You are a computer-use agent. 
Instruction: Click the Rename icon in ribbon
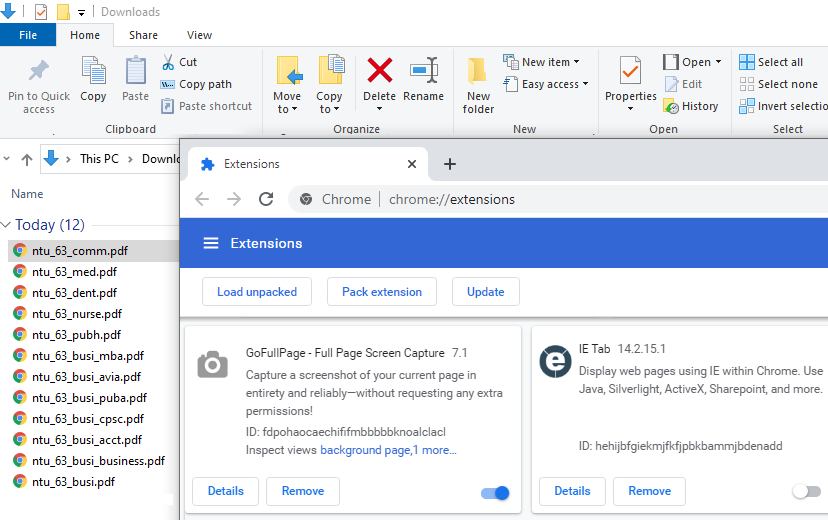(423, 72)
